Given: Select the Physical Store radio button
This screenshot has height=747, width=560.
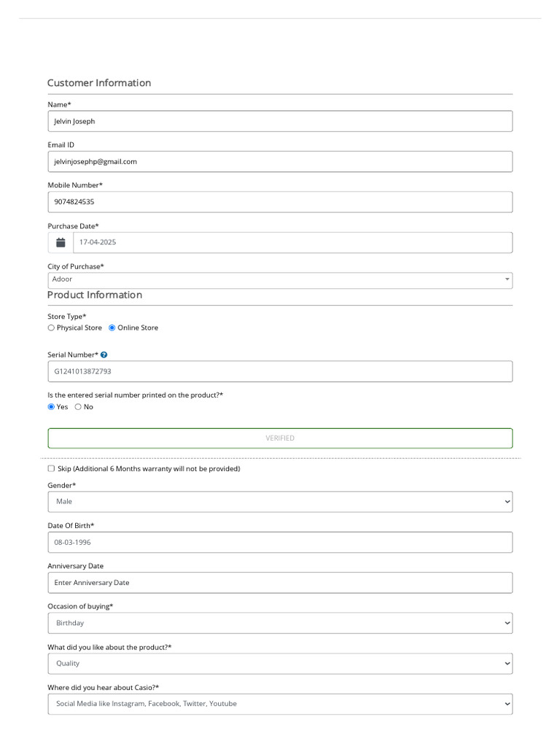Looking at the screenshot, I should 51,328.
